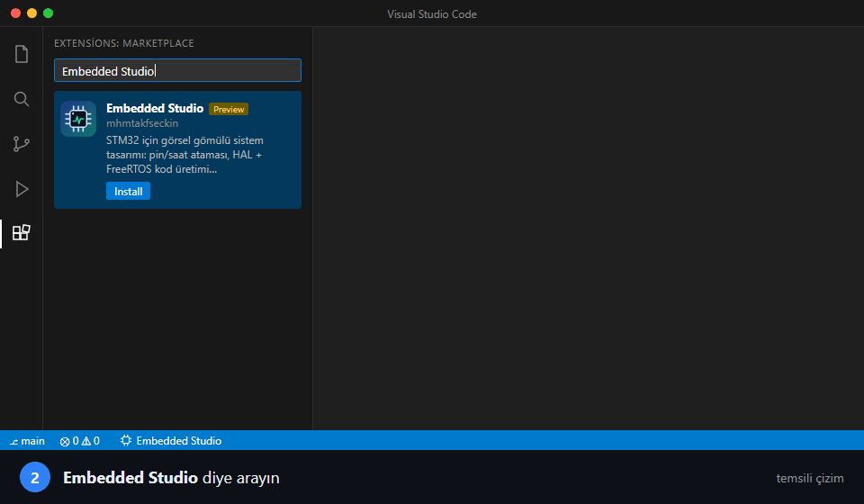864x504 pixels.
Task: Click the Preview badge on the extension
Action: 229,109
